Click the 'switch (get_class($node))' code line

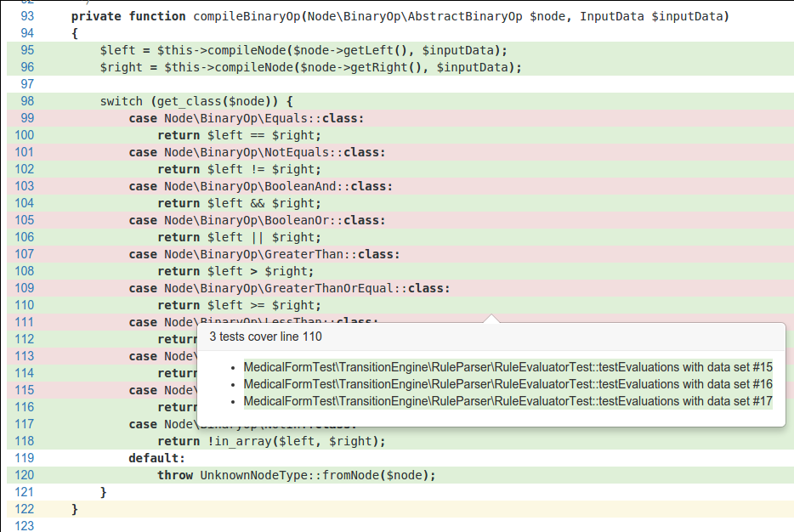tap(196, 101)
